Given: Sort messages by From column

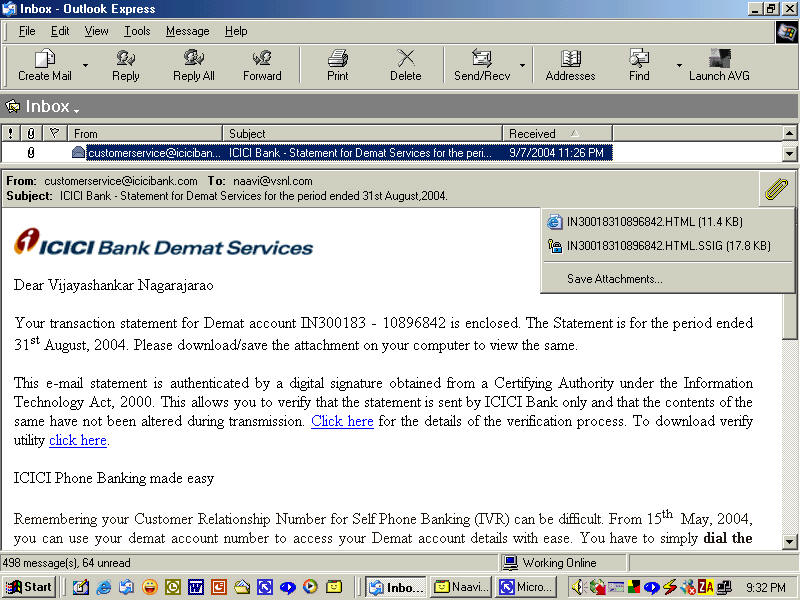Looking at the screenshot, I should tap(145, 134).
